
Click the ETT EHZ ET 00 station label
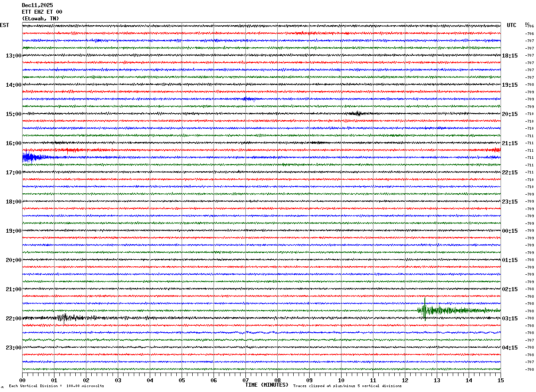pos(42,12)
